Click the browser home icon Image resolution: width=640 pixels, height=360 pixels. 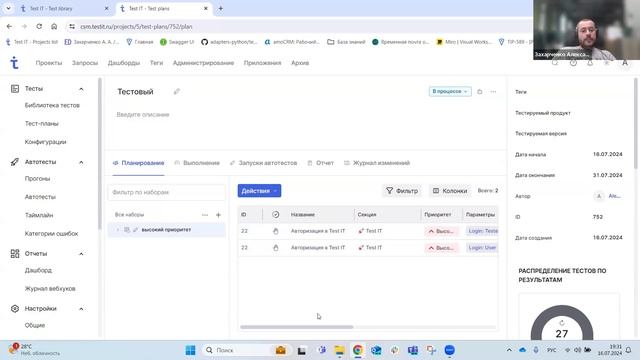(x=54, y=26)
